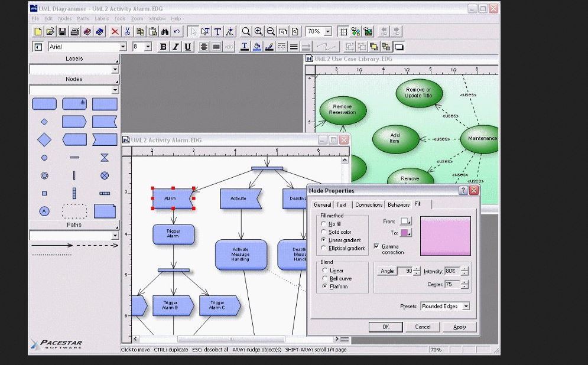Viewport: 588px width, 365px height.
Task: Open the zoom percentage dropdown in toolbar
Action: [x=327, y=31]
